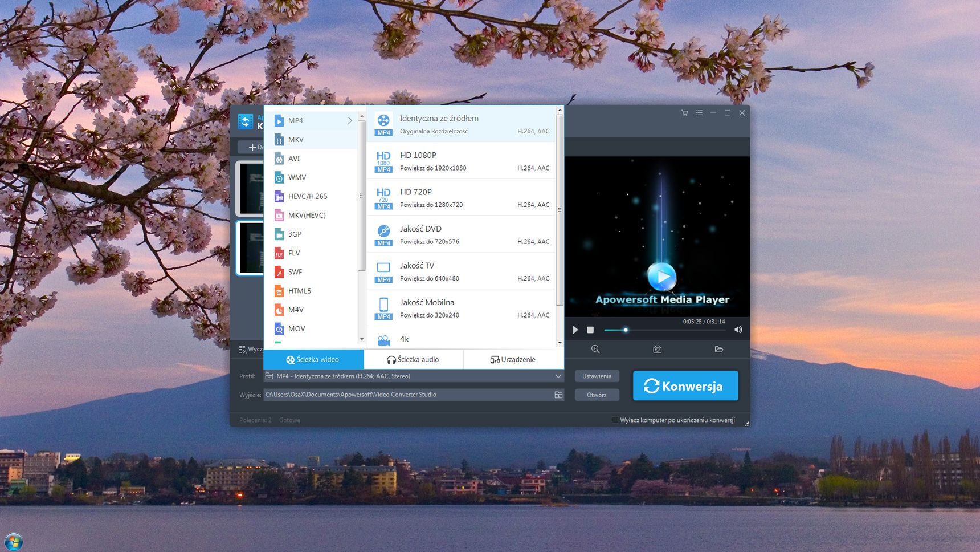Open the Windows Start button
980x552 pixels.
[x=14, y=542]
